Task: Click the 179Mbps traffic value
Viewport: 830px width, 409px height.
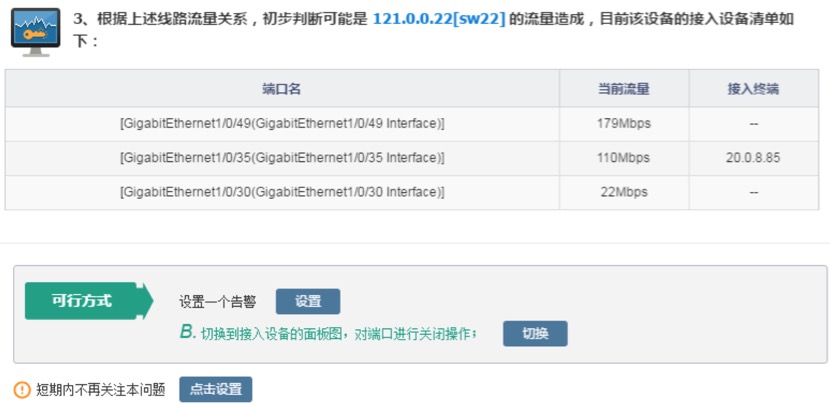Action: pos(623,124)
